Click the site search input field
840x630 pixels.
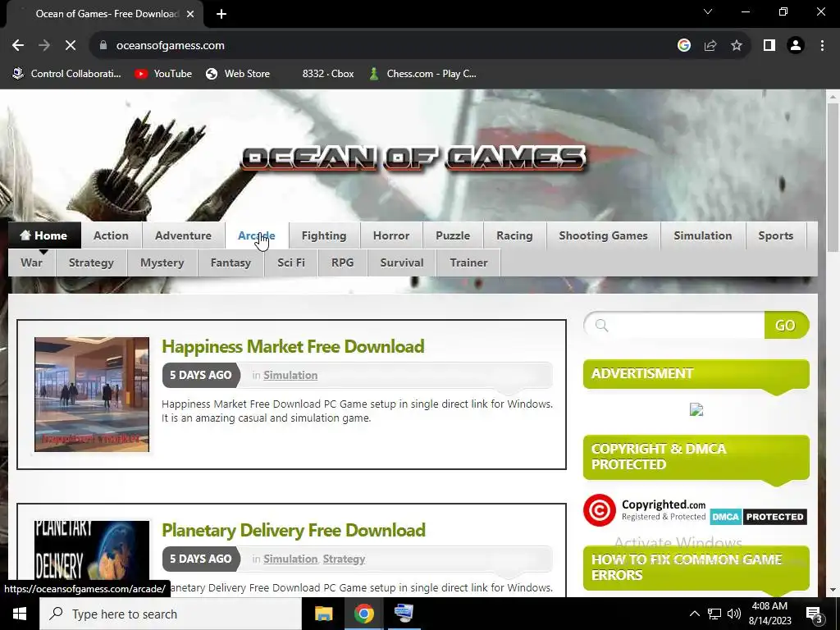[675, 325]
